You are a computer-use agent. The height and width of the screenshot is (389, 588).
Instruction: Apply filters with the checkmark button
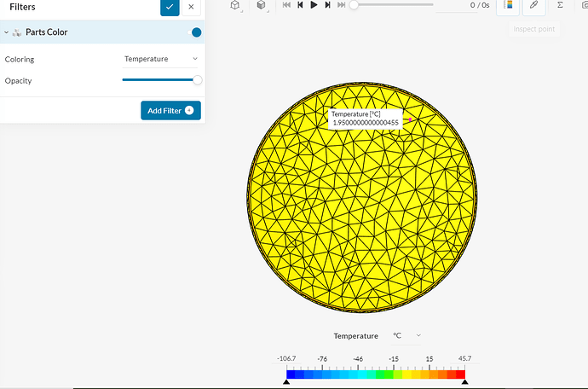click(170, 7)
